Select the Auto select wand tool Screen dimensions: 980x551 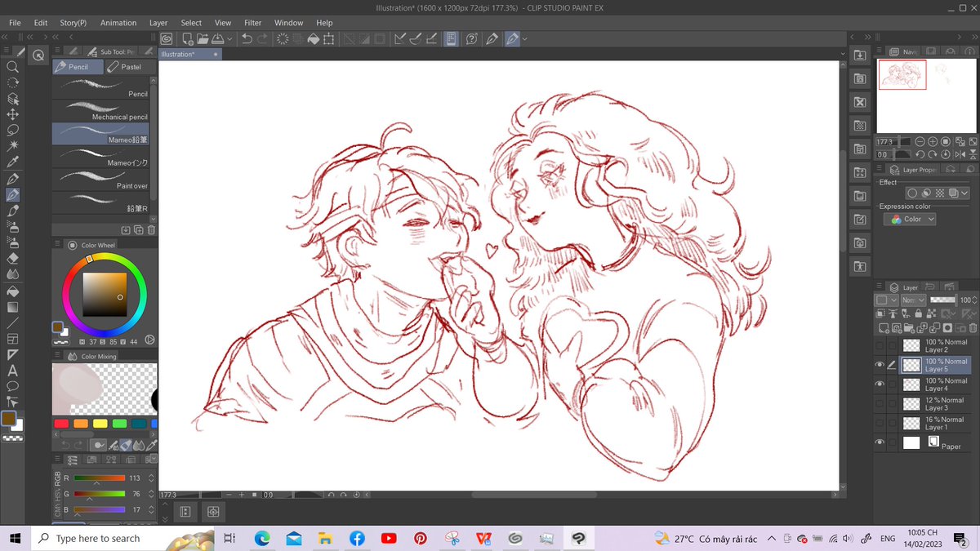tap(12, 146)
